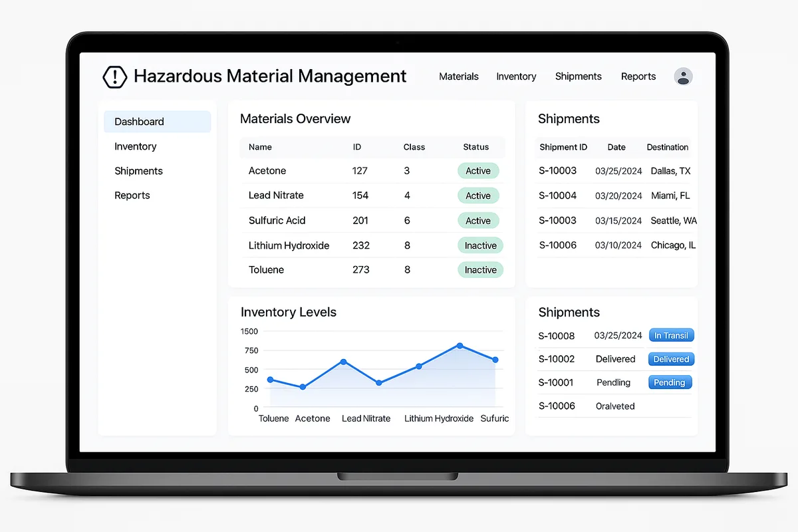Click the Hazardous Material Management title

click(270, 76)
